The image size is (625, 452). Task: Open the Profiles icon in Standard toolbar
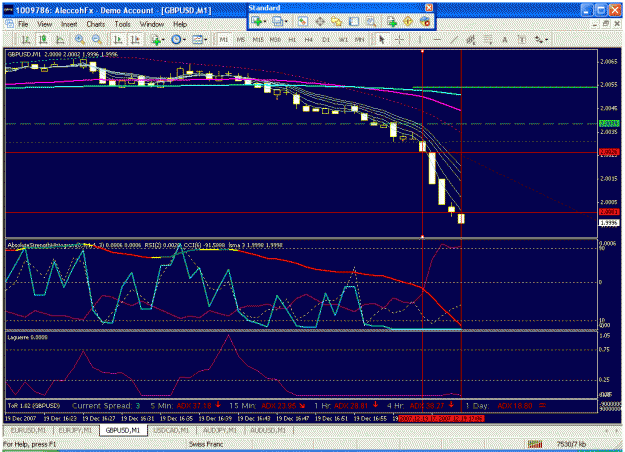tap(277, 22)
